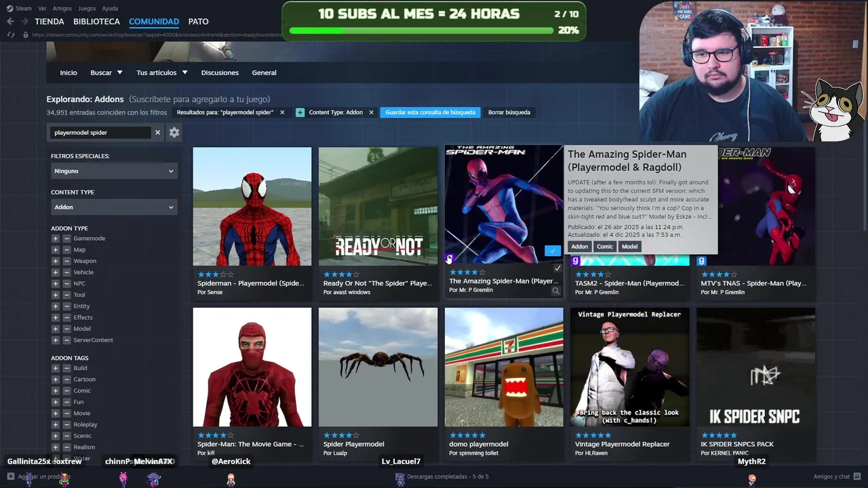Include the Vehicle addon type
This screenshot has height=488, width=868.
56,272
